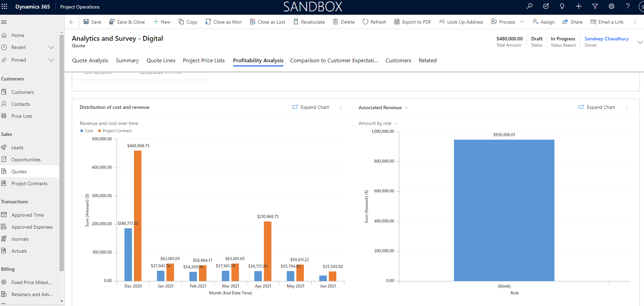644x306 pixels.
Task: Expand the Process dropdown chevron
Action: tap(522, 22)
